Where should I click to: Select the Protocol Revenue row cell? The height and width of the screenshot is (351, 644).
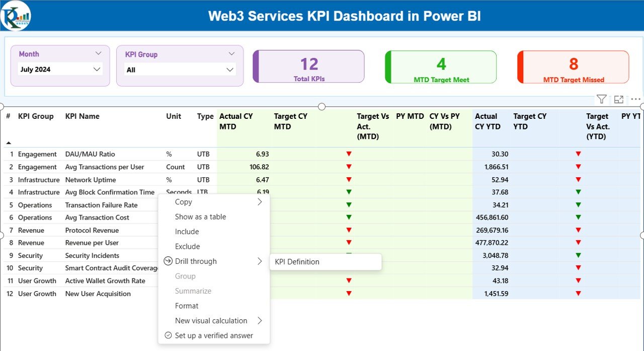[x=92, y=230]
